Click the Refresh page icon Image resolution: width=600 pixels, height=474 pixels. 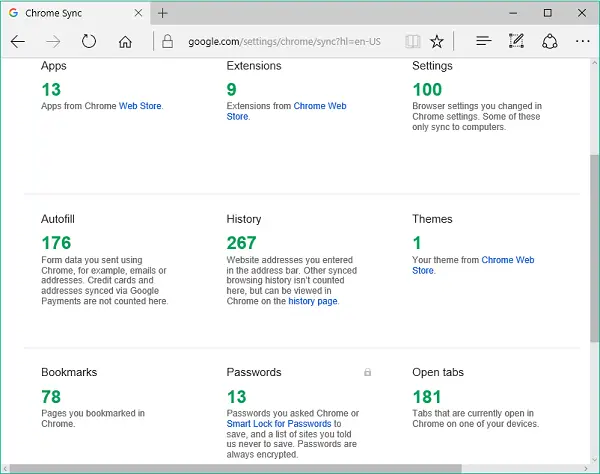[89, 42]
